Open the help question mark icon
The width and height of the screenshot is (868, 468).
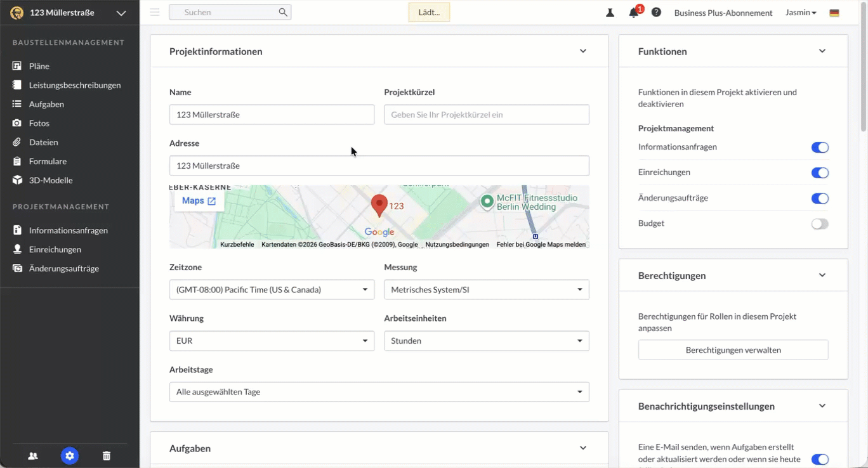[x=656, y=13]
